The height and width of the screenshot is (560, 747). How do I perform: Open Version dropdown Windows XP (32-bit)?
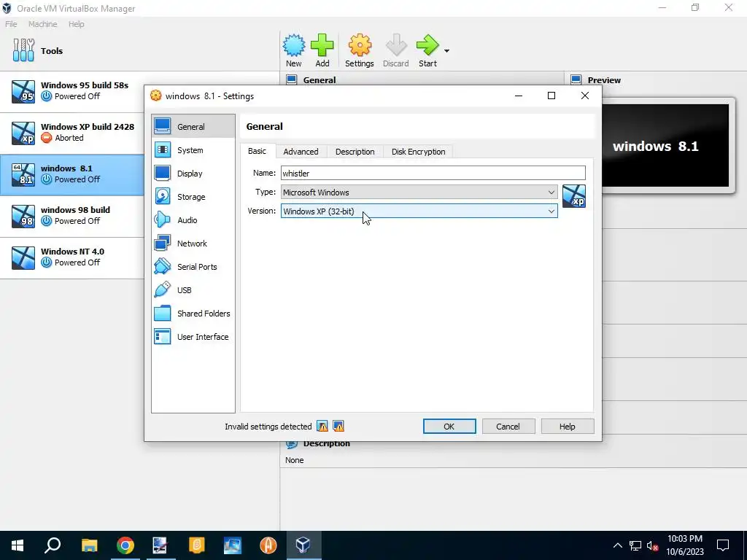point(419,211)
